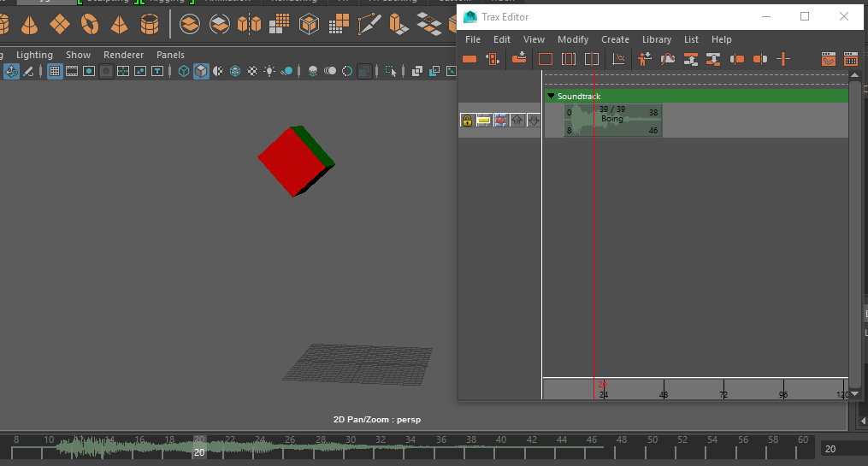The height and width of the screenshot is (466, 868).
Task: Collapse the Soundtrack section triangle
Action: (551, 97)
